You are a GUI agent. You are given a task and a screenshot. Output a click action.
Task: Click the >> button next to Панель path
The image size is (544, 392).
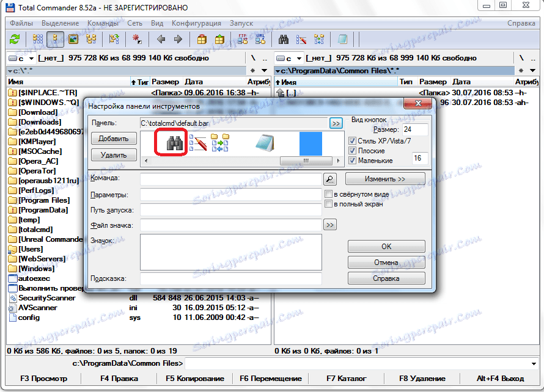[336, 123]
